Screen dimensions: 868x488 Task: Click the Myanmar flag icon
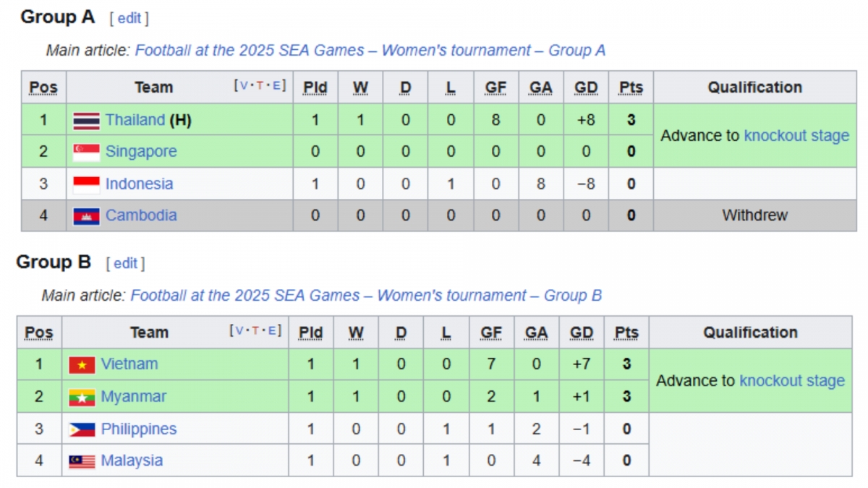[82, 397]
